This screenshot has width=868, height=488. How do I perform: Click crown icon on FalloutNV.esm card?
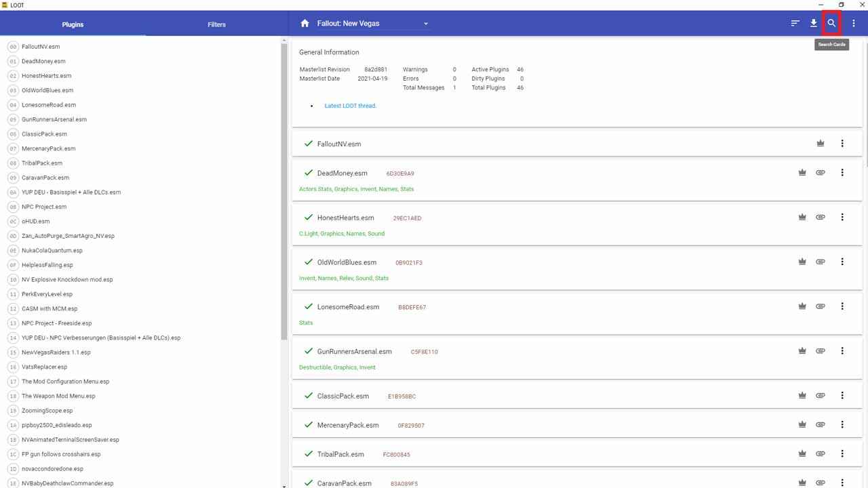[x=821, y=144]
